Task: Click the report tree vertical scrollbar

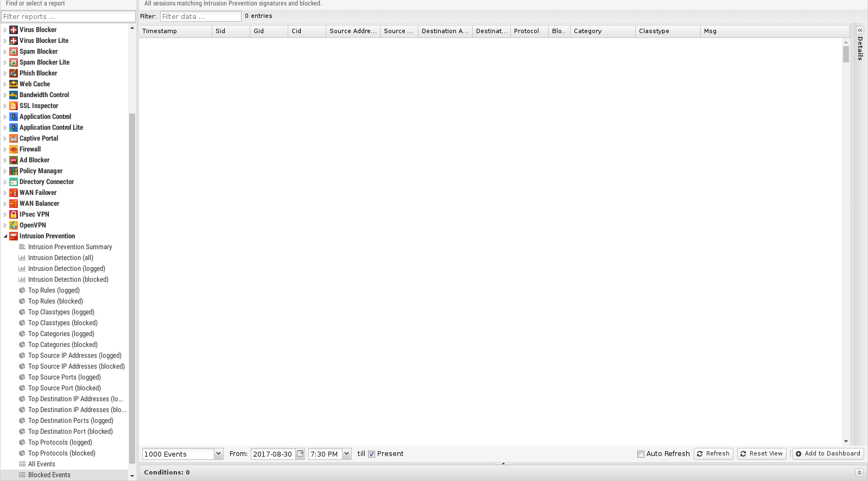Action: pos(132,288)
